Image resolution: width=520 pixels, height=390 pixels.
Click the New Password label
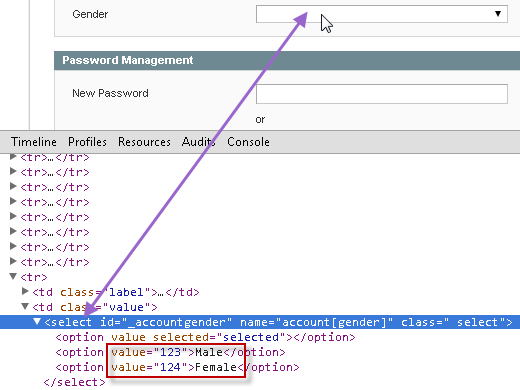point(110,93)
